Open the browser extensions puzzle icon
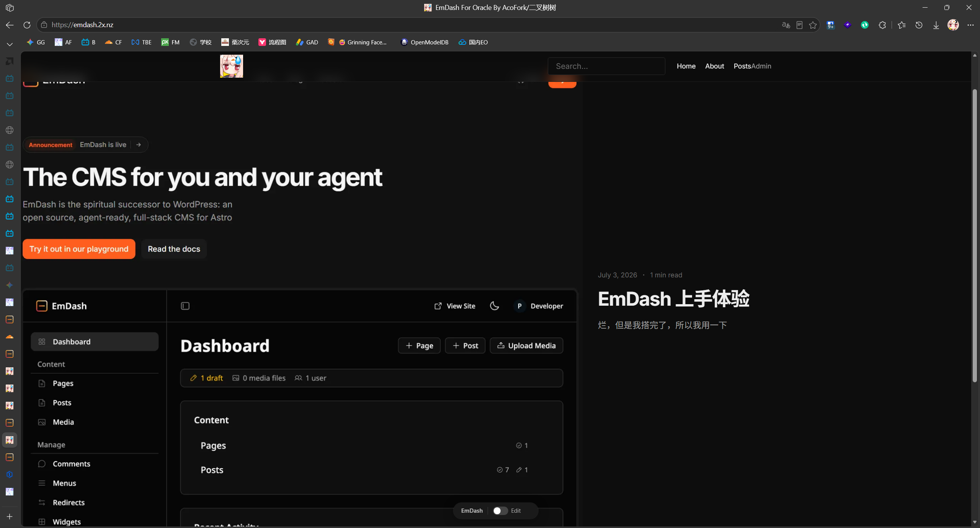980x528 pixels. (x=882, y=25)
